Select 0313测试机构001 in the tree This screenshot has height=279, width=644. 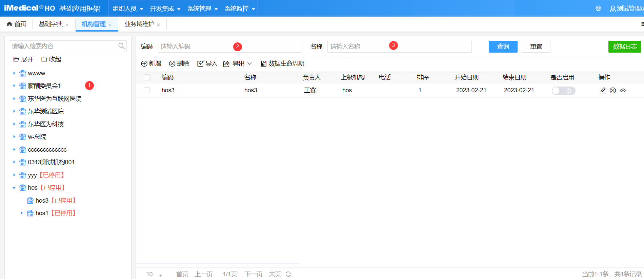(x=51, y=162)
